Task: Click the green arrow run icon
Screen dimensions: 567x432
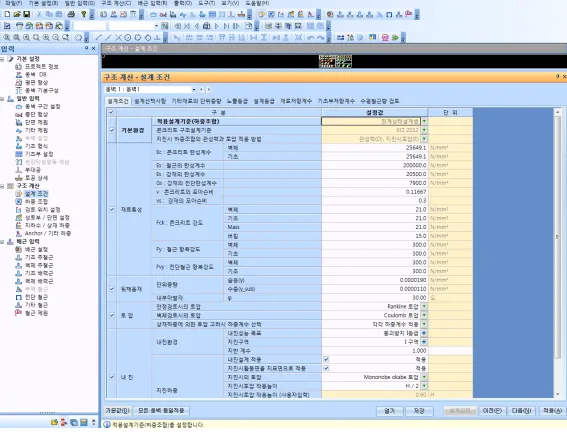Action: coord(395,37)
